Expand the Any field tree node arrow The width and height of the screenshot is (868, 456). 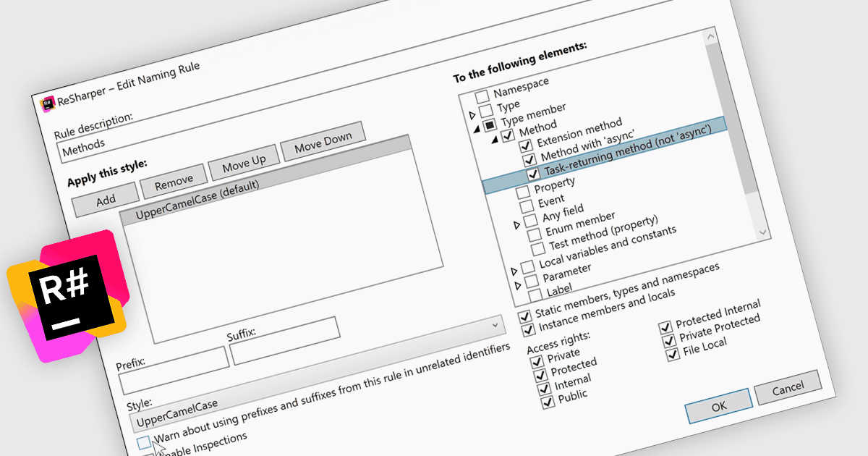[x=516, y=224]
